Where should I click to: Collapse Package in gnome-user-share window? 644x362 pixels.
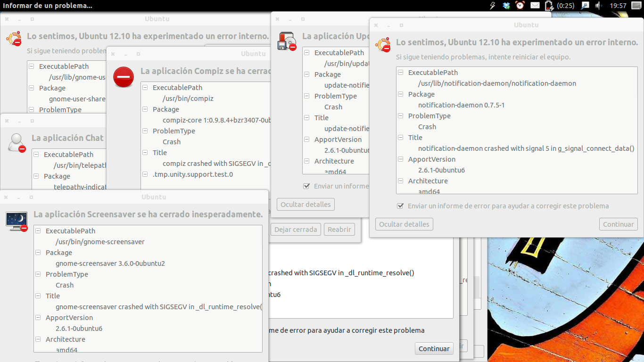32,88
